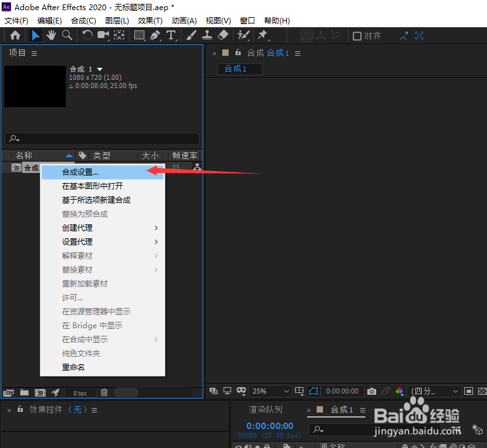
Task: Delete selected item with trash icon
Action: (104, 393)
